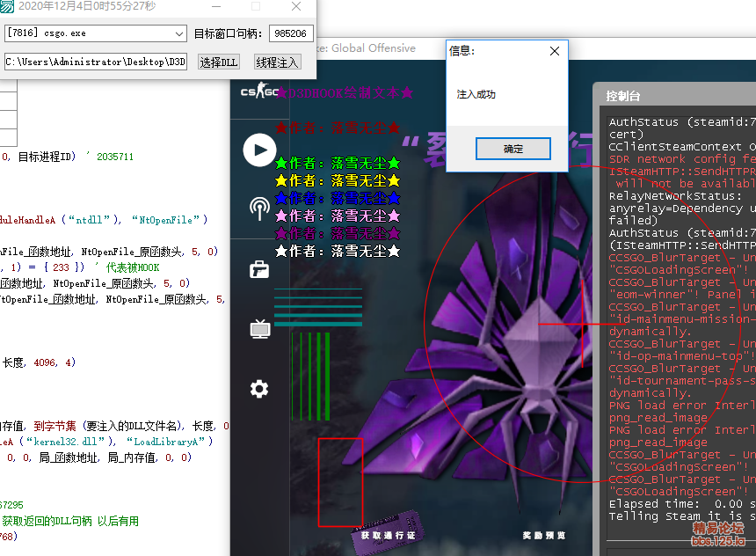756x556 pixels.
Task: Close the 信息 dialog with X
Action: point(555,51)
